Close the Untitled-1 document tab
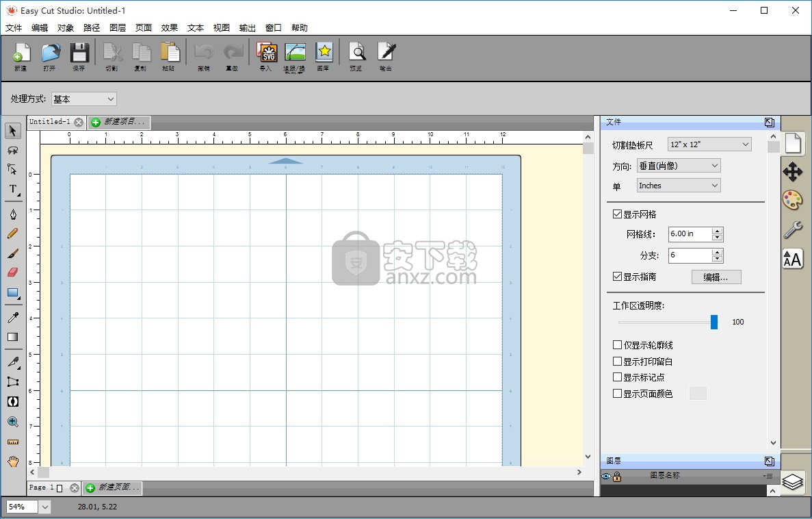This screenshot has height=519, width=812. (x=79, y=123)
